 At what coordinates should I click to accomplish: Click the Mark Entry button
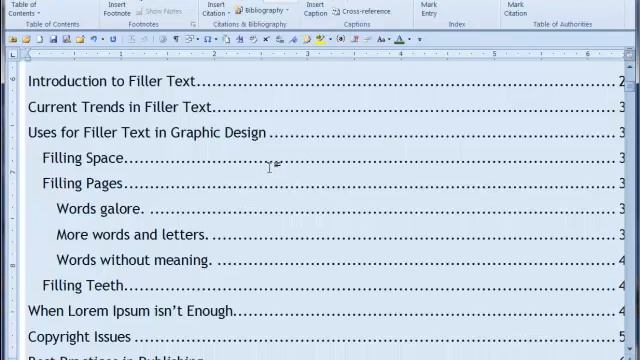tap(429, 9)
